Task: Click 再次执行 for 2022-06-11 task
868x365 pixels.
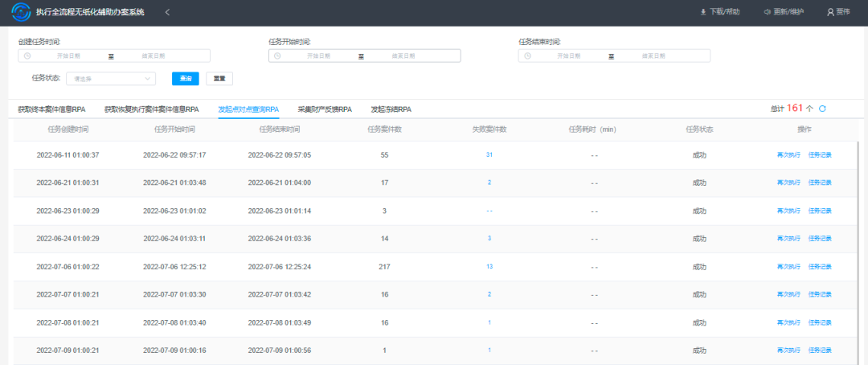Action: pyautogui.click(x=788, y=154)
